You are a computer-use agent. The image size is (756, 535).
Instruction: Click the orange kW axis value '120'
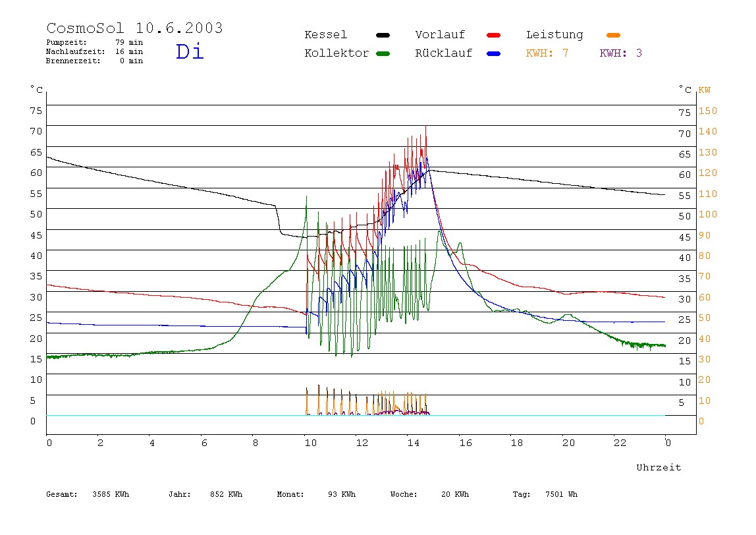coord(708,173)
